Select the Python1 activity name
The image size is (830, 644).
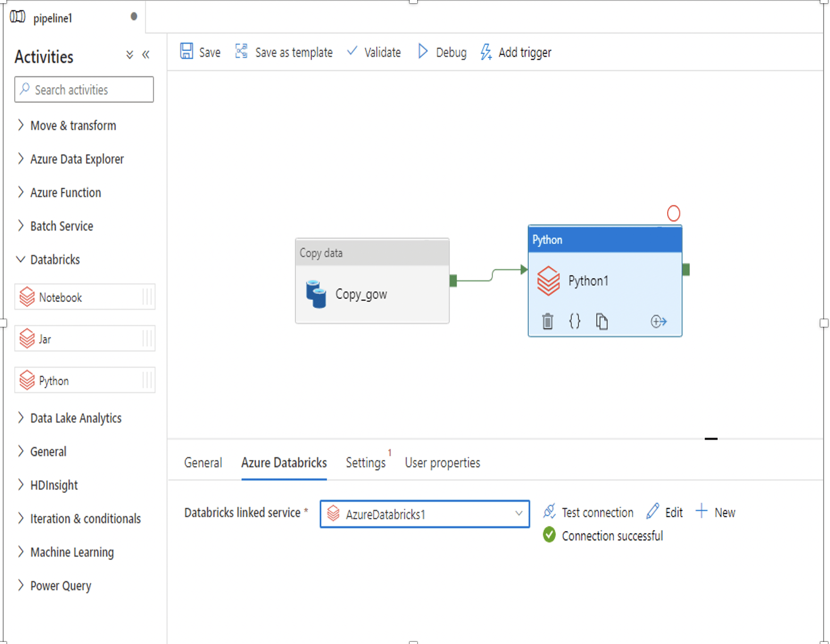click(588, 281)
